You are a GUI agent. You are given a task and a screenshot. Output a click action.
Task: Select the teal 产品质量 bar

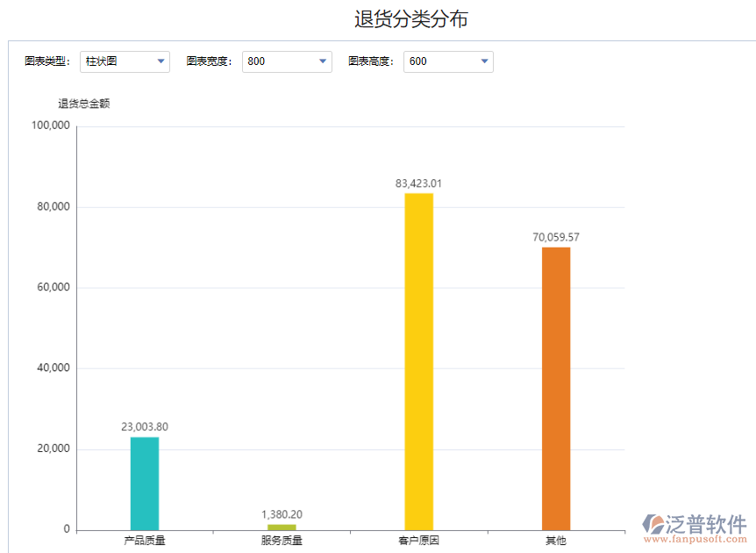(x=144, y=483)
